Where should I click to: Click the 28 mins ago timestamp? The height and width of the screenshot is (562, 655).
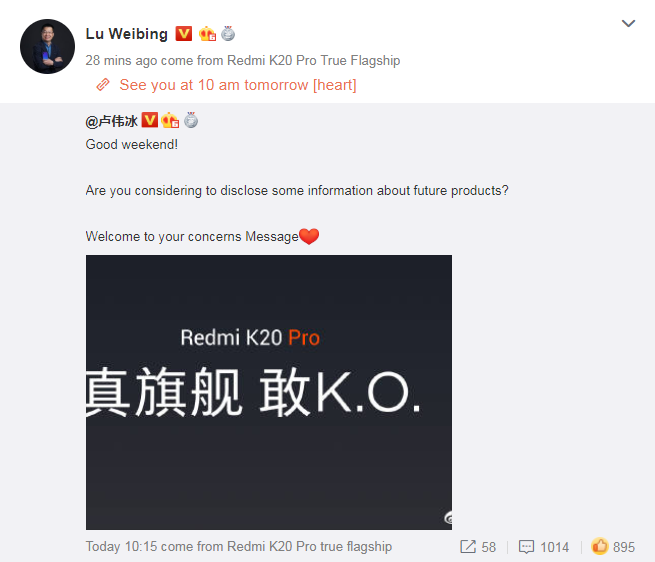pyautogui.click(x=121, y=61)
